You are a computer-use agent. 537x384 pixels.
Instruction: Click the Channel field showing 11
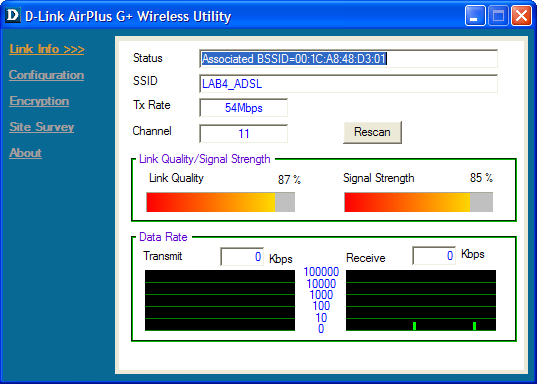[243, 134]
